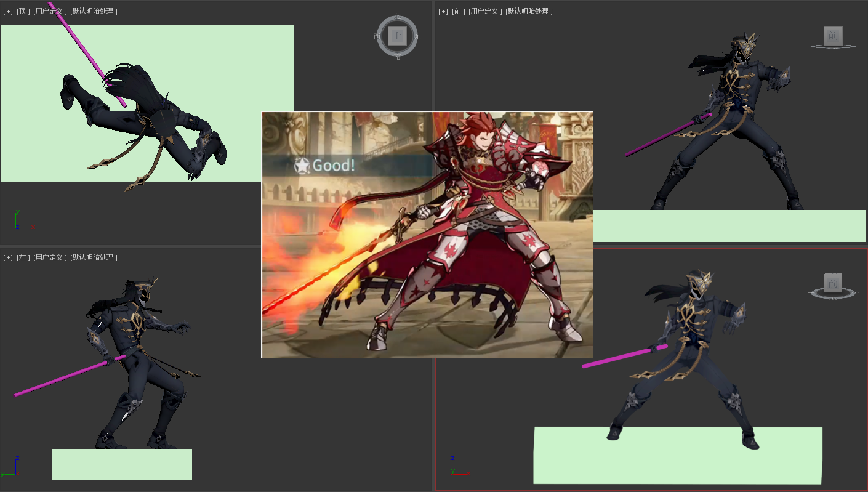Open the [顶] view label menu
This screenshot has height=492, width=868.
click(23, 11)
